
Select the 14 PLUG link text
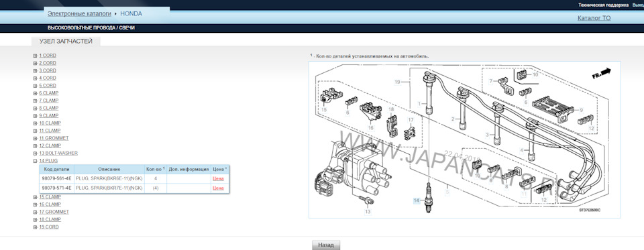click(x=48, y=160)
